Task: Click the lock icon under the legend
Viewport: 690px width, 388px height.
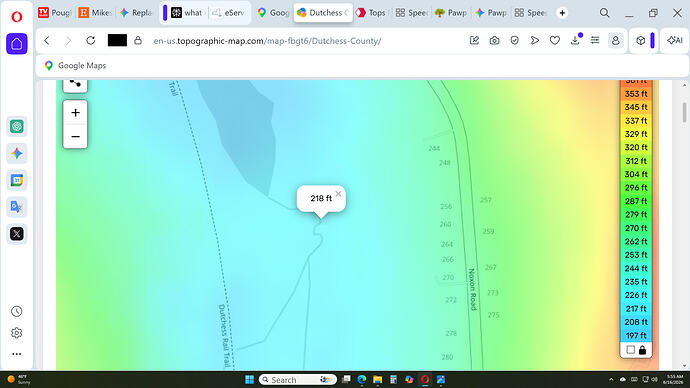Action: tap(642, 350)
